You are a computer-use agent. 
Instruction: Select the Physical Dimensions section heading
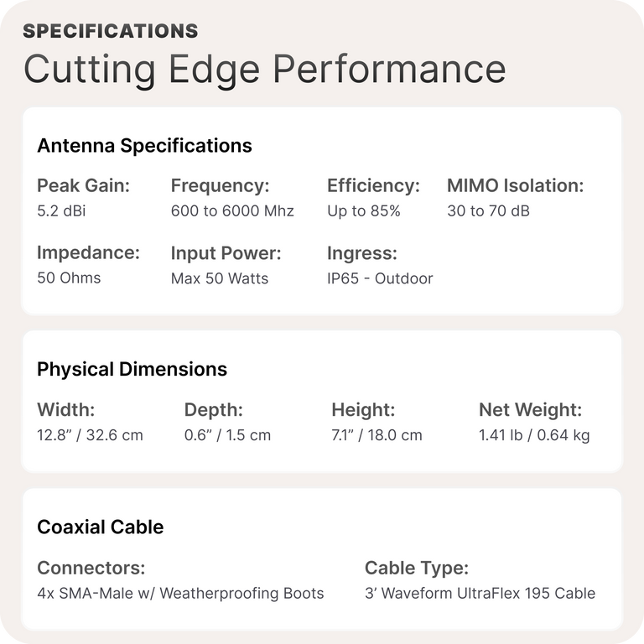[132, 369]
